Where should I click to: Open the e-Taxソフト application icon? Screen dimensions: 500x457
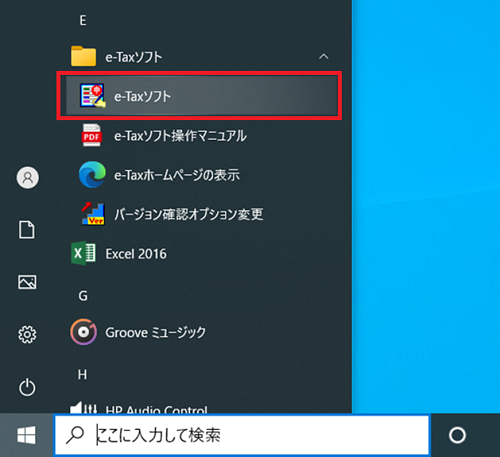[92, 96]
